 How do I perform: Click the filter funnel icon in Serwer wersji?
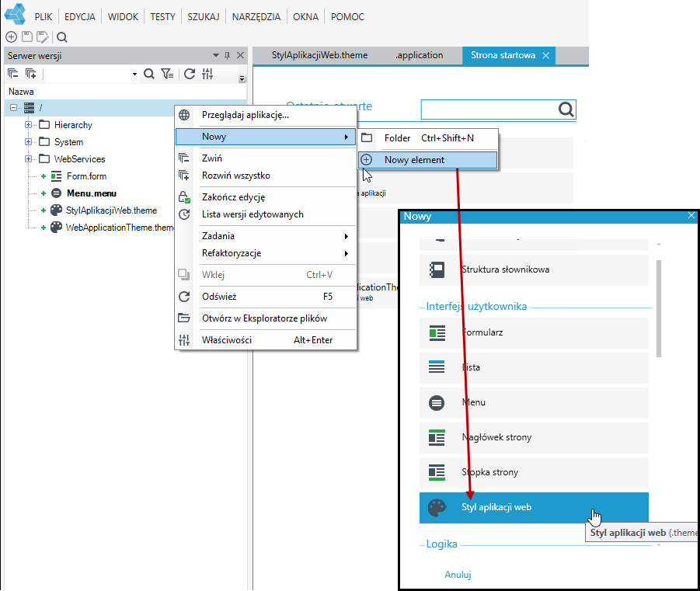(x=167, y=74)
